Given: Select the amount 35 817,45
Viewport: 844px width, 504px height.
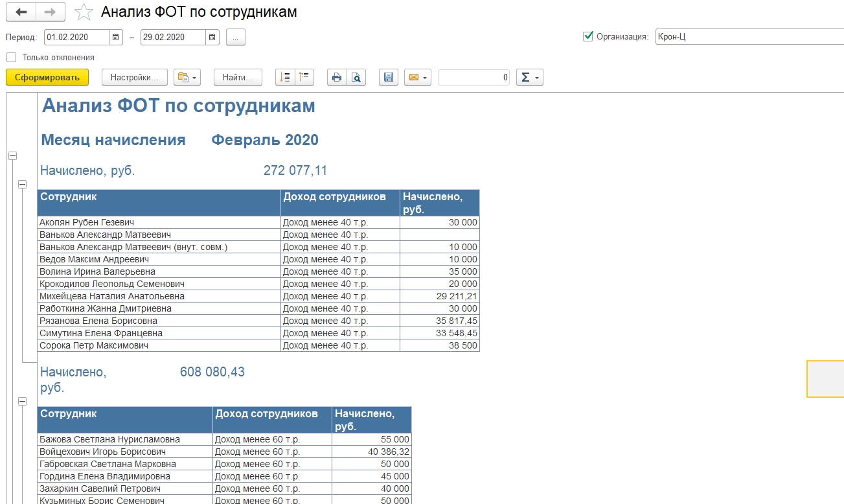Looking at the screenshot, I should [440, 321].
